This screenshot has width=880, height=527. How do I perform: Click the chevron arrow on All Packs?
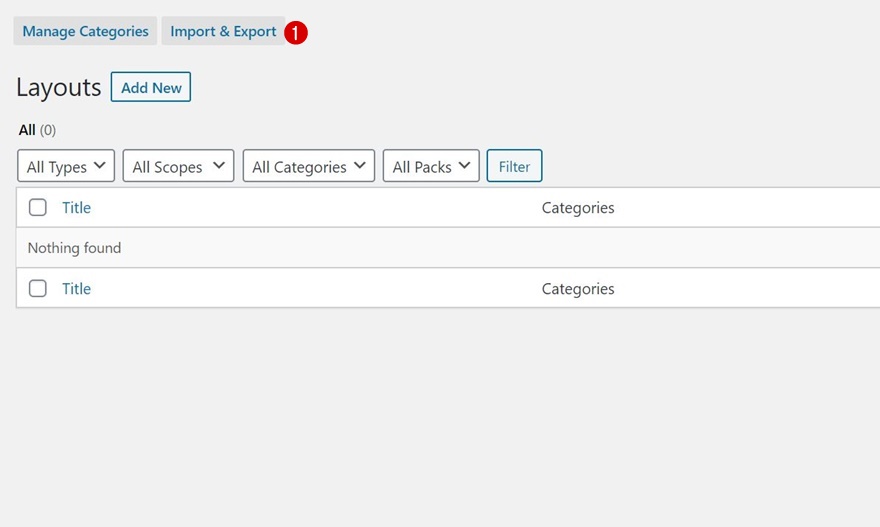click(464, 166)
